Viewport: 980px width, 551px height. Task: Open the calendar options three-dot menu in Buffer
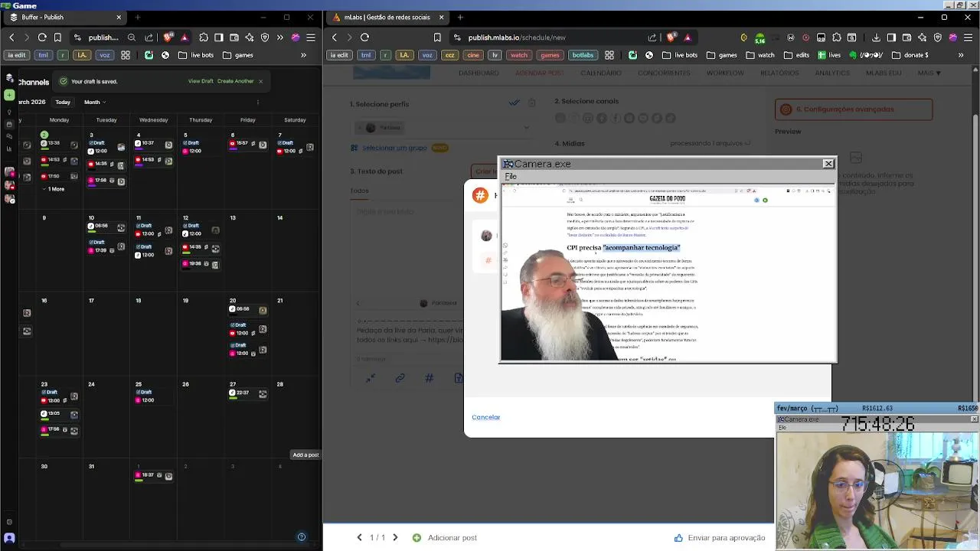coord(258,102)
